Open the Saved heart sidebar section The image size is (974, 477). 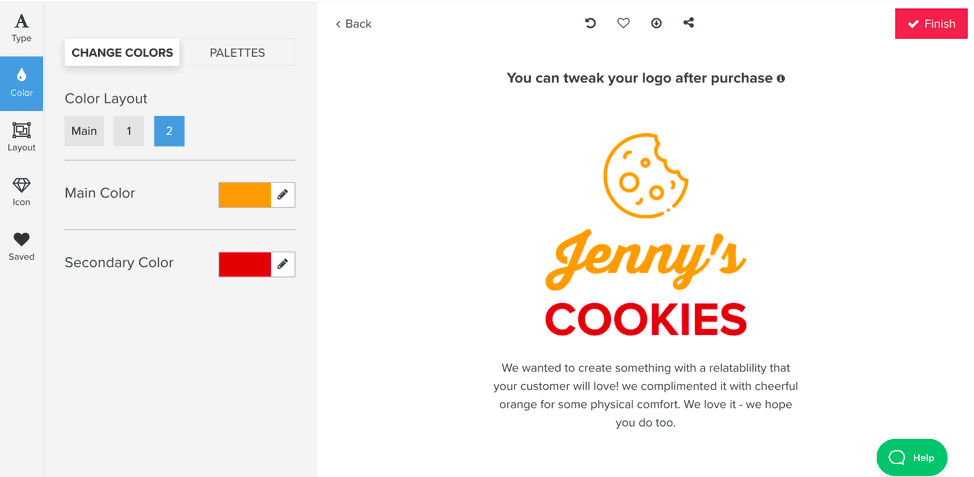pos(21,247)
